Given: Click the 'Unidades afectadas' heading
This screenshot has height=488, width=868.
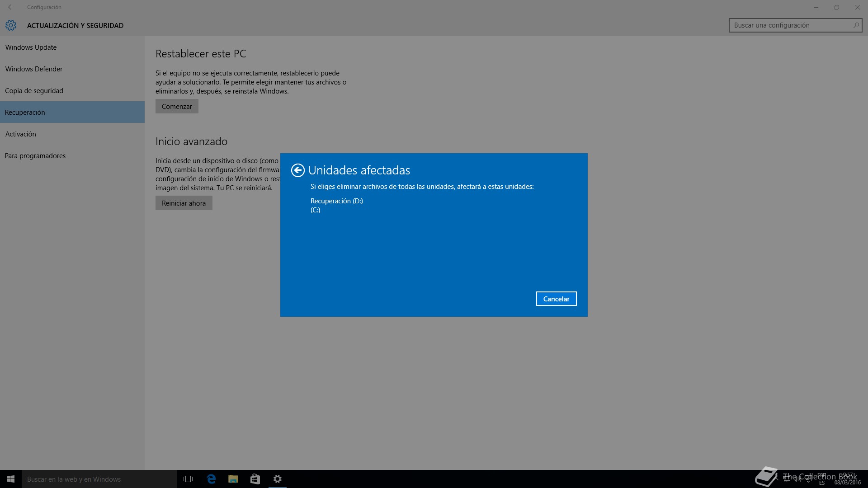Looking at the screenshot, I should 359,170.
